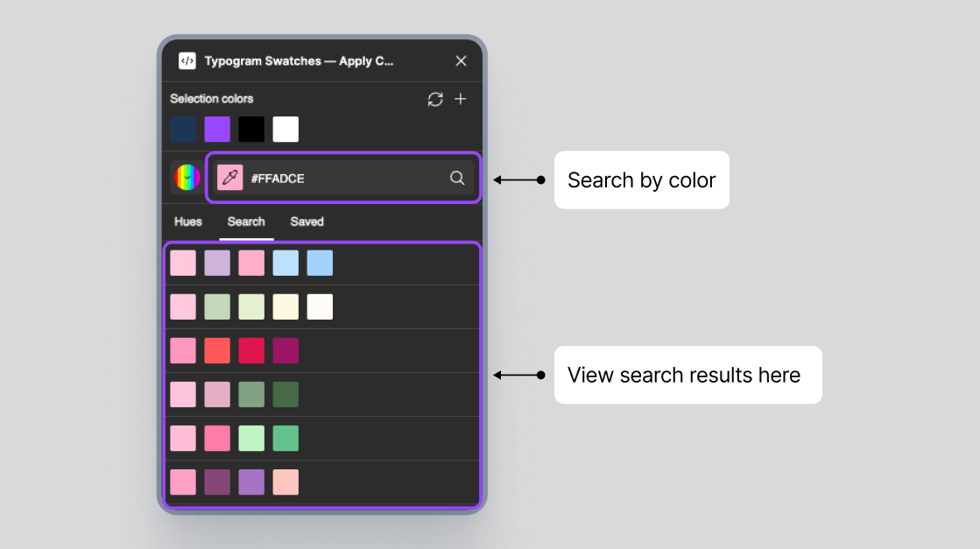Close the Typogram Swatches plugin window

[x=462, y=61]
